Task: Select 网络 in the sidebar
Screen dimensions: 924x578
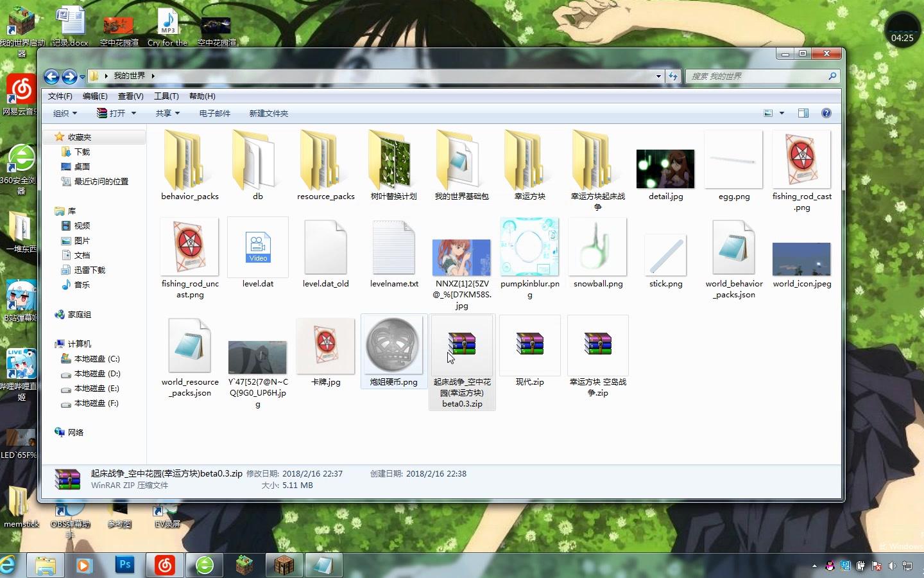Action: (x=76, y=433)
